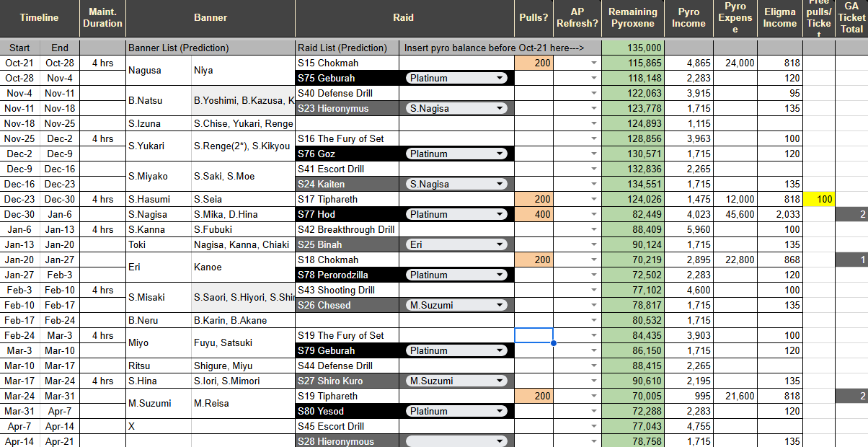Open Eri dropdown beside S25 Binah
Screen dimensions: 868x447
click(x=457, y=244)
